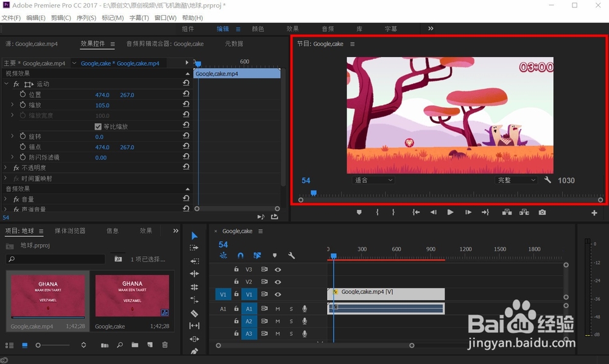Reset the scale parameter
Screen dimensions: 609x364
[186, 104]
